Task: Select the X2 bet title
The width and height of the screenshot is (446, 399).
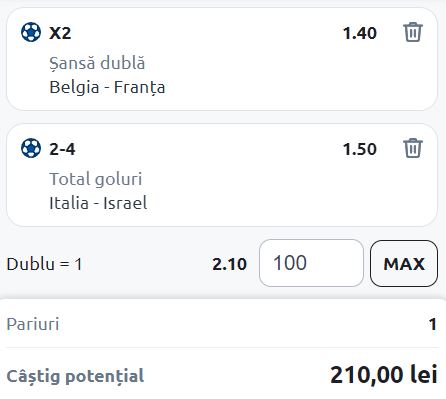Action: (x=60, y=33)
